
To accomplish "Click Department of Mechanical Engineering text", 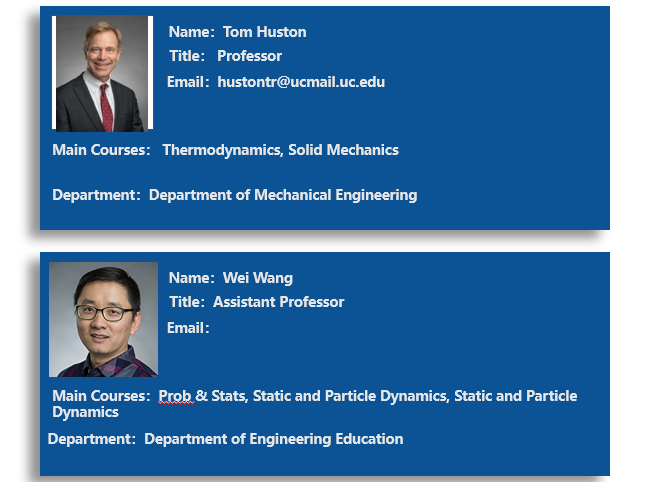I will click(283, 195).
